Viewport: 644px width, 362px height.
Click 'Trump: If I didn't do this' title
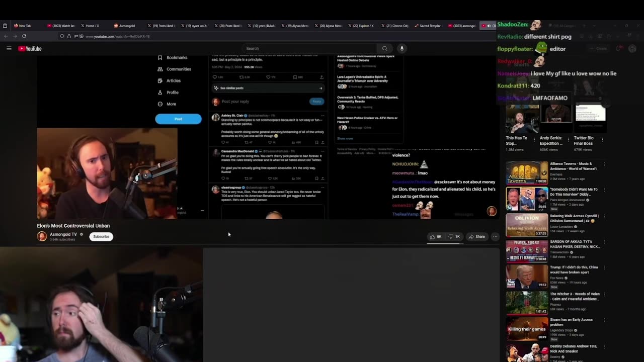575,270
